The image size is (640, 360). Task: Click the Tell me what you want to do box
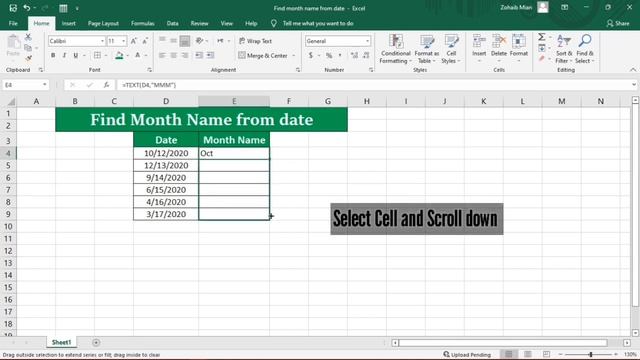pos(318,23)
